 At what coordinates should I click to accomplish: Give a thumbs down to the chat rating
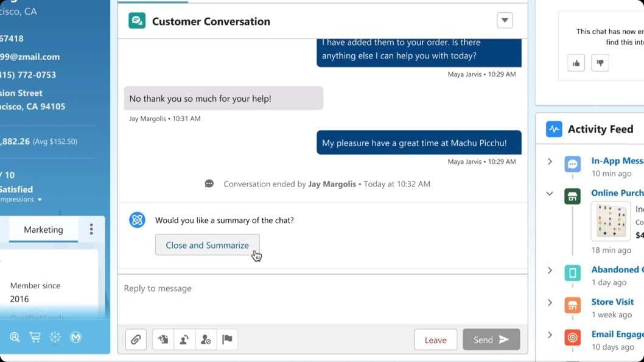tap(600, 62)
